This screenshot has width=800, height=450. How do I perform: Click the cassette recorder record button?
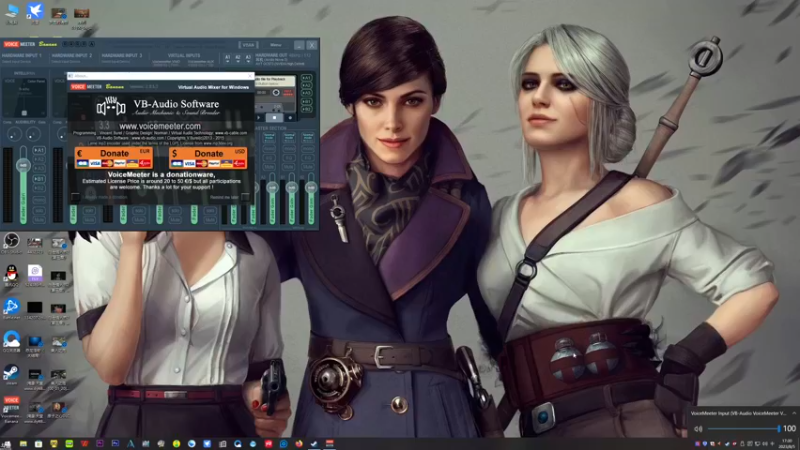(x=290, y=118)
